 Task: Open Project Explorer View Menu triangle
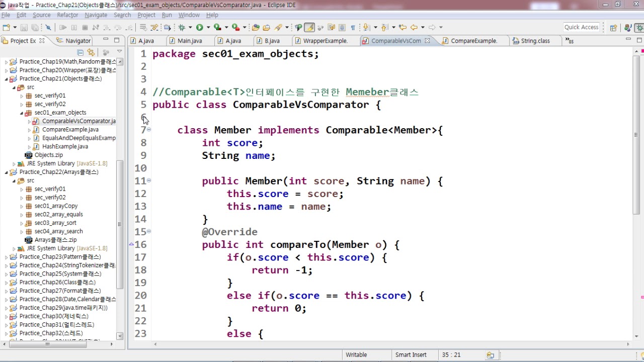pos(119,52)
